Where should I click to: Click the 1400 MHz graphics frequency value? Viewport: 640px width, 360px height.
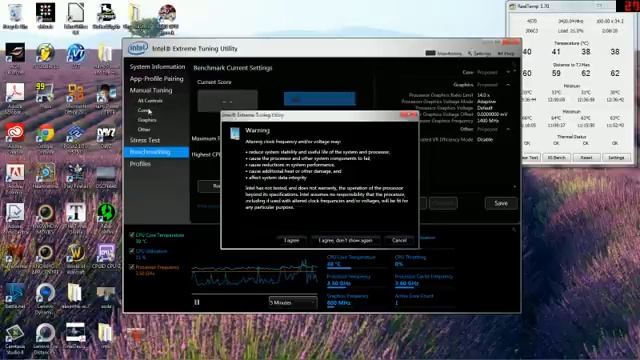(488, 121)
